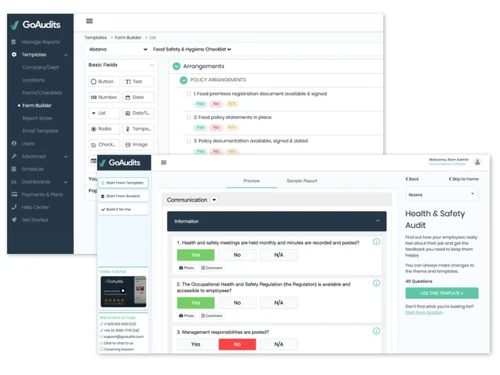Click the Manage Reports clipboard icon
This screenshot has width=500, height=375.
[x=14, y=42]
